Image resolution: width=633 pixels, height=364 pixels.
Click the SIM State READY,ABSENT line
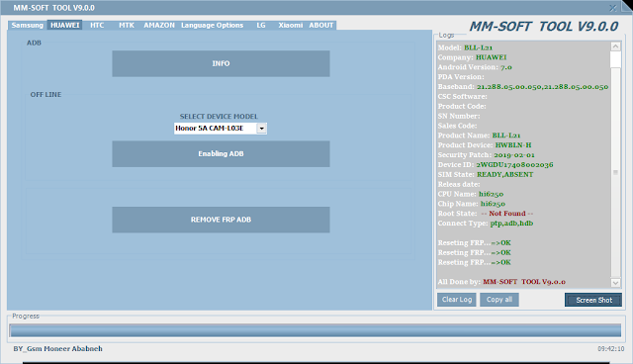pyautogui.click(x=486, y=174)
